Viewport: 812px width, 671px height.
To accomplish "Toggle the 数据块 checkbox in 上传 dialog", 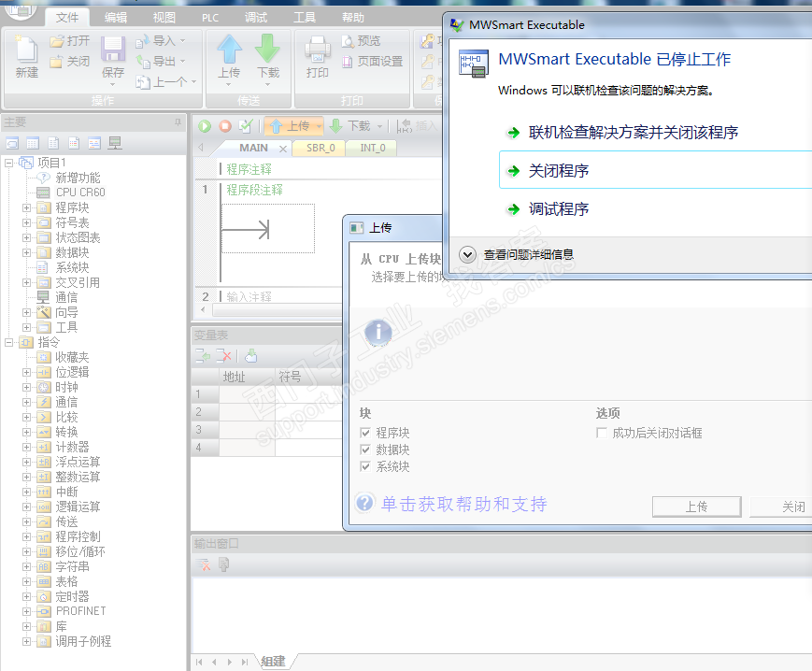I will coord(365,450).
